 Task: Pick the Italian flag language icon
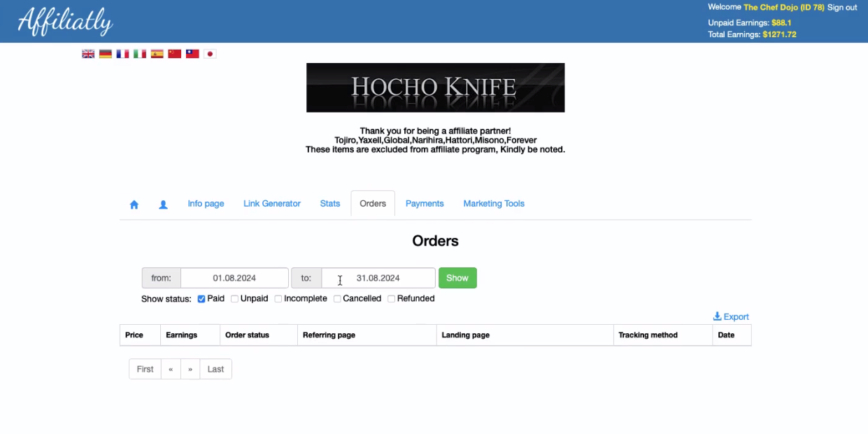pos(140,54)
